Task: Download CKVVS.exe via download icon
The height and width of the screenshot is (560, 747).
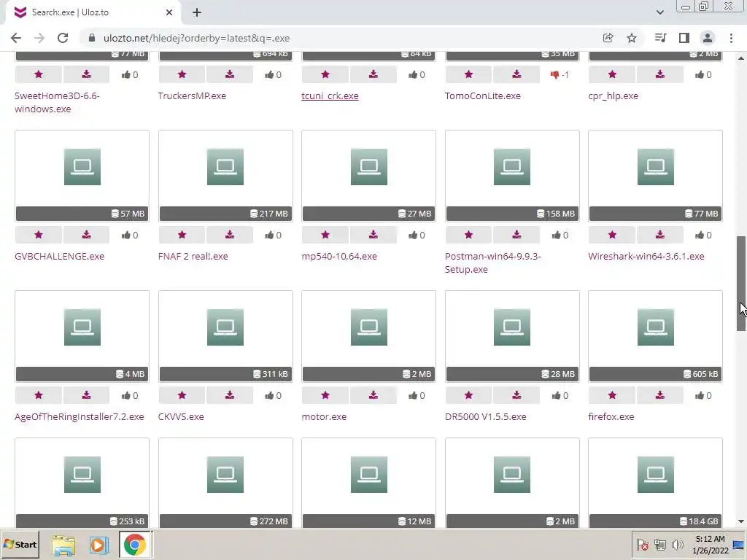Action: point(230,395)
